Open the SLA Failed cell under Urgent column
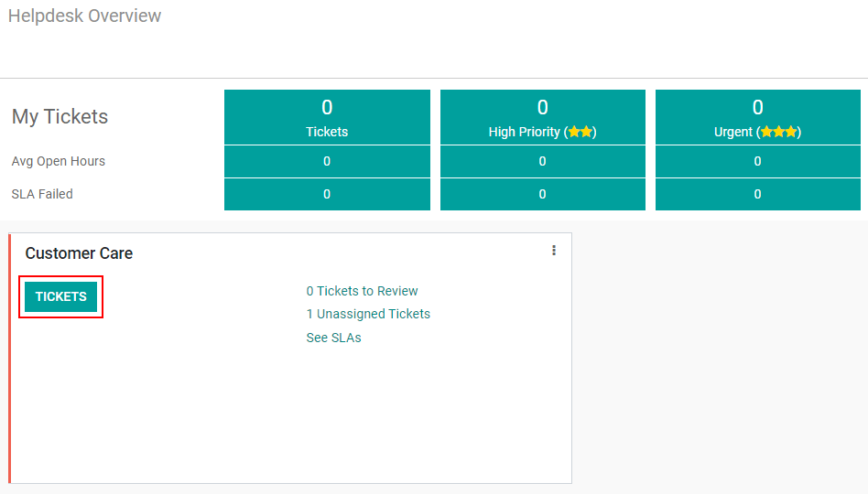The width and height of the screenshot is (868, 494). point(758,194)
